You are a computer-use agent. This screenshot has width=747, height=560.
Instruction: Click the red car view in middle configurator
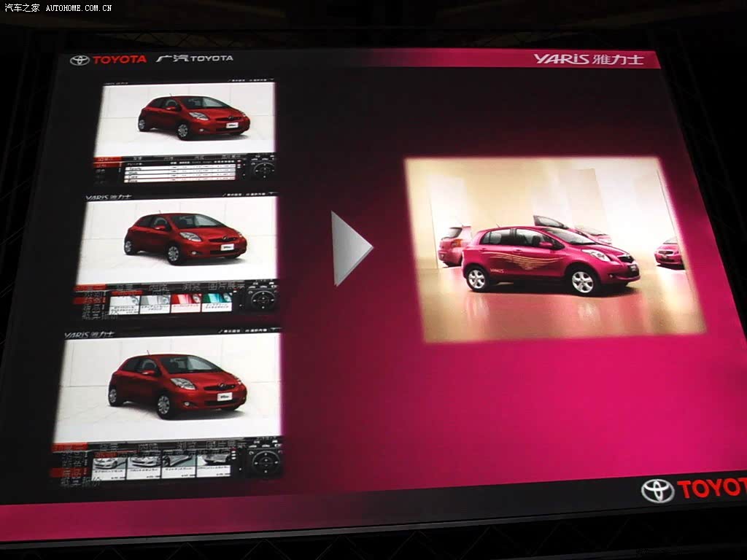[179, 239]
